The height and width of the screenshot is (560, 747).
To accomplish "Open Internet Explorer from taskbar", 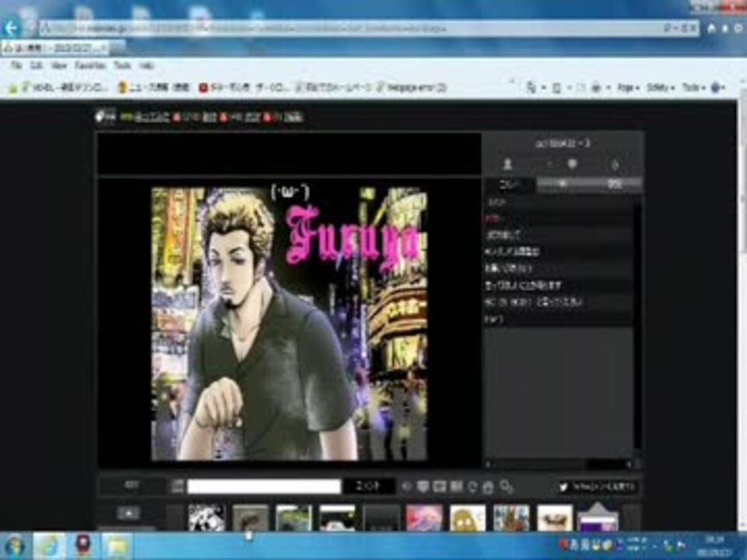I will coord(50,546).
